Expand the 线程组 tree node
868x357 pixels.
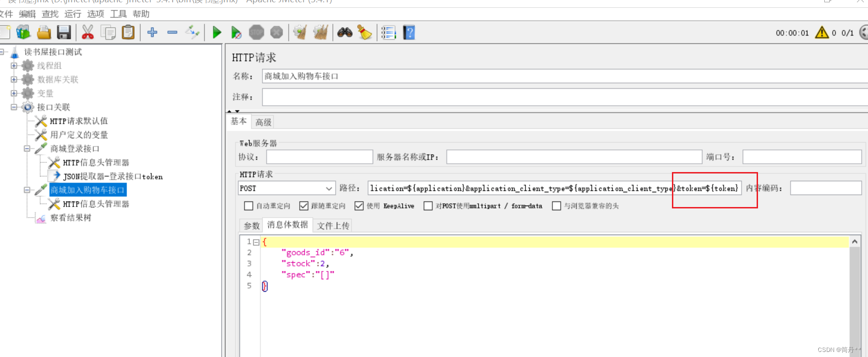coord(14,66)
